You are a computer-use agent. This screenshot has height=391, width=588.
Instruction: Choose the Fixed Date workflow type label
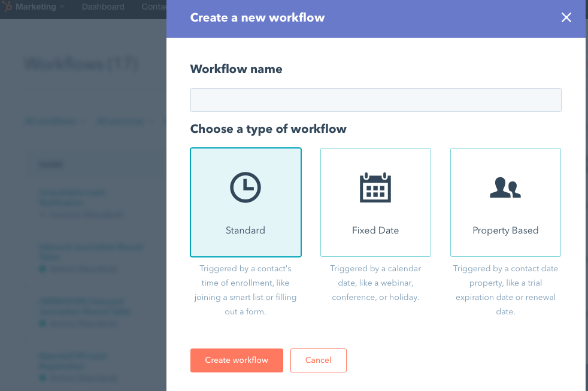tap(375, 231)
